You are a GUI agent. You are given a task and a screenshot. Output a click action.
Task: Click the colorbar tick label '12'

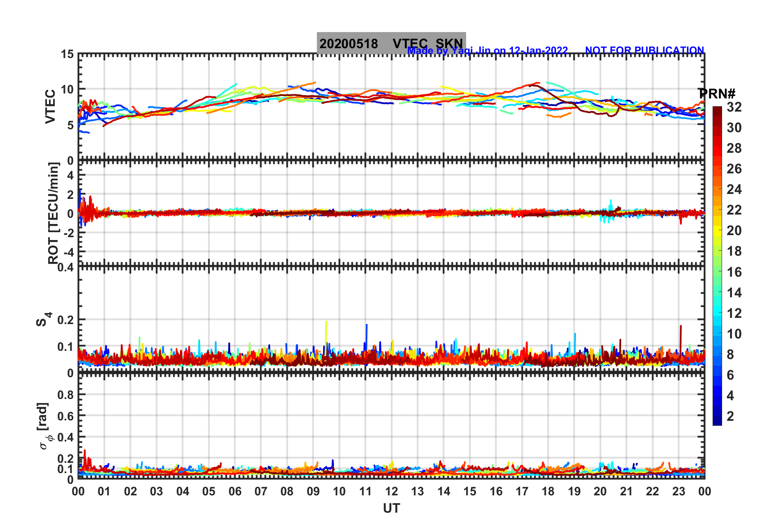[x=734, y=313]
